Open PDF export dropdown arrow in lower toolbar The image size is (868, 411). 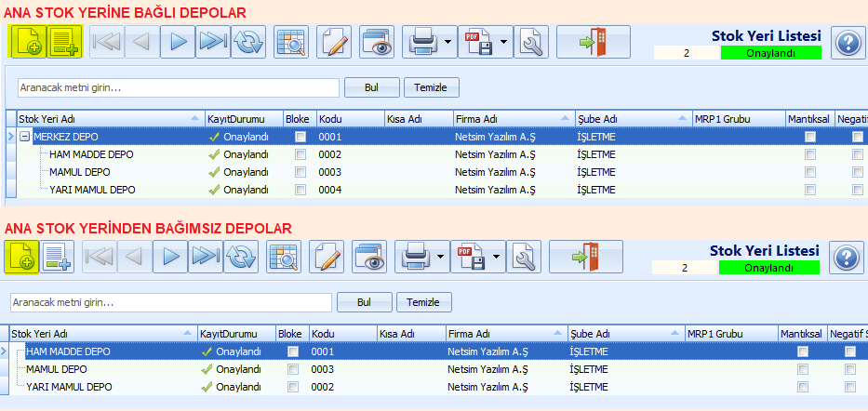(497, 257)
